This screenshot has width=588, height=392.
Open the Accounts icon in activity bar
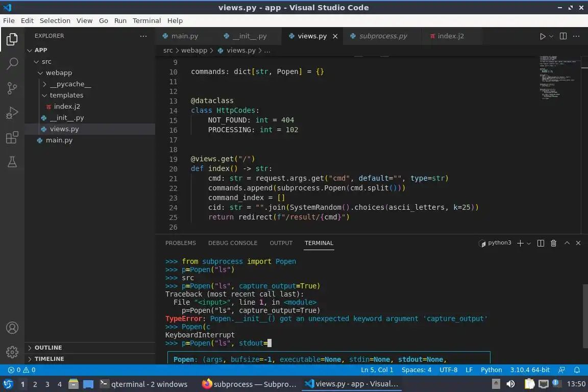pyautogui.click(x=12, y=328)
